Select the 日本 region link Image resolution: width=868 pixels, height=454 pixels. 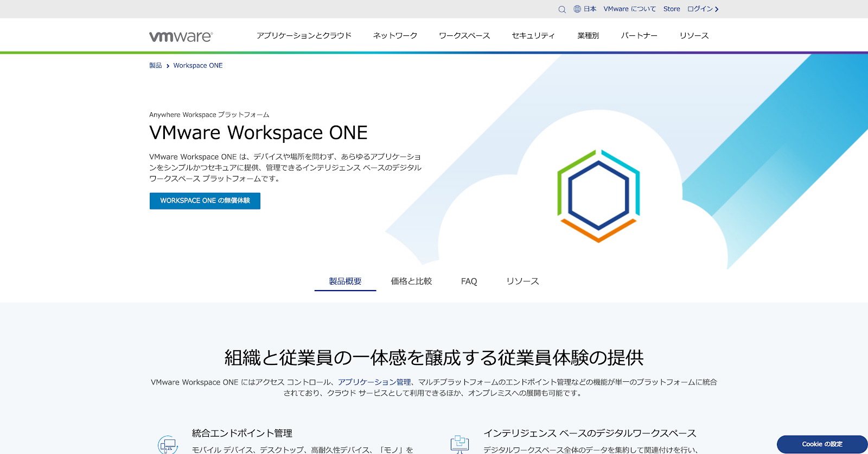[590, 9]
